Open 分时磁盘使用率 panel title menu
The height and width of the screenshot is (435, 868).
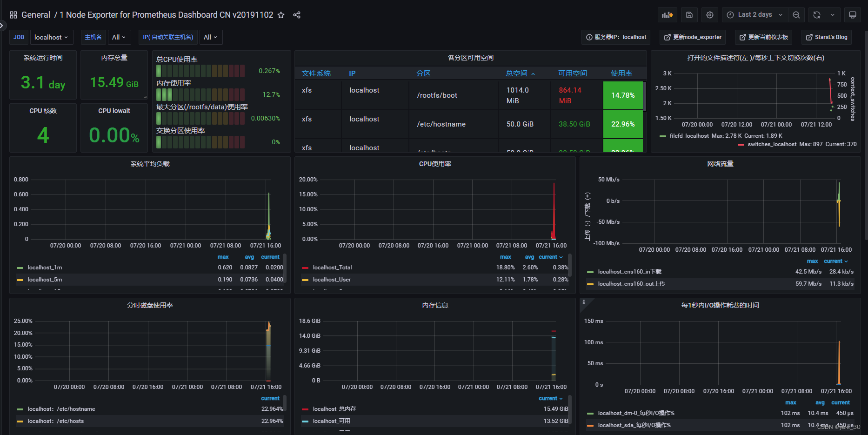click(150, 305)
